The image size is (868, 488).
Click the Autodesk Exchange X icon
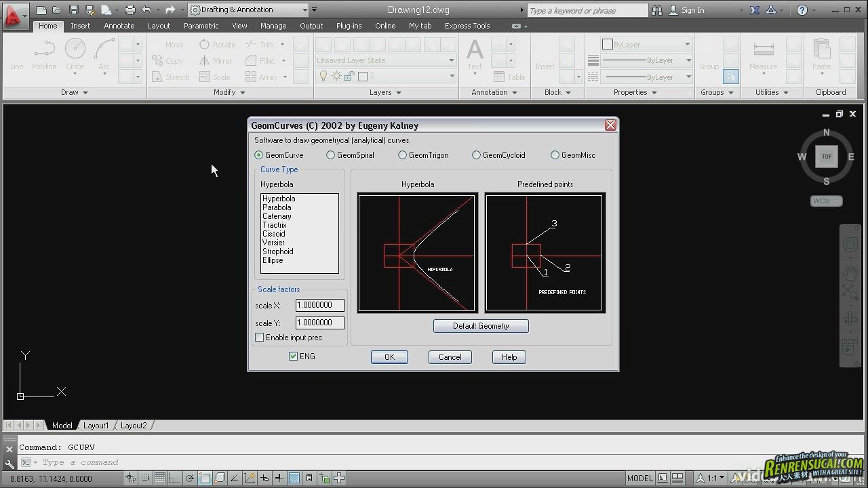click(x=755, y=10)
